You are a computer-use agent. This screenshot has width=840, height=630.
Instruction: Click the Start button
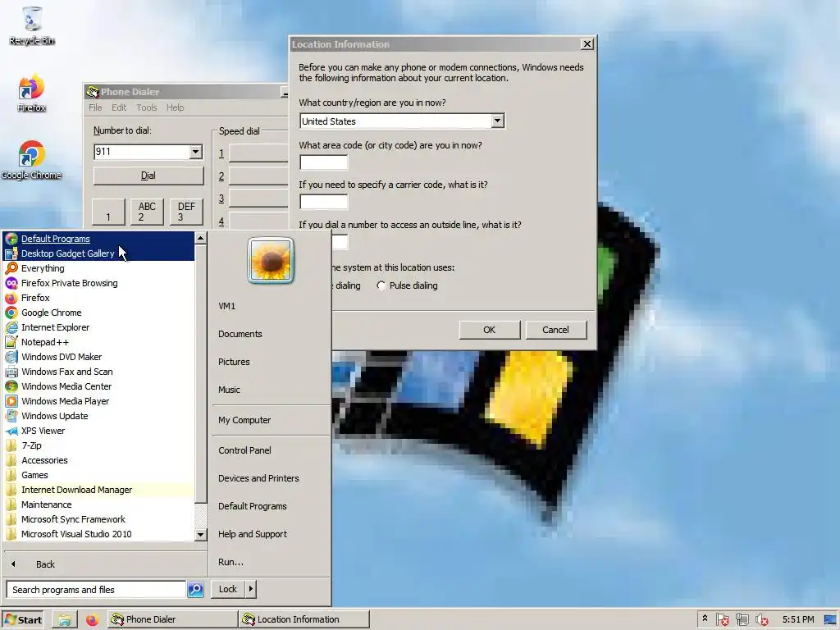click(x=23, y=620)
